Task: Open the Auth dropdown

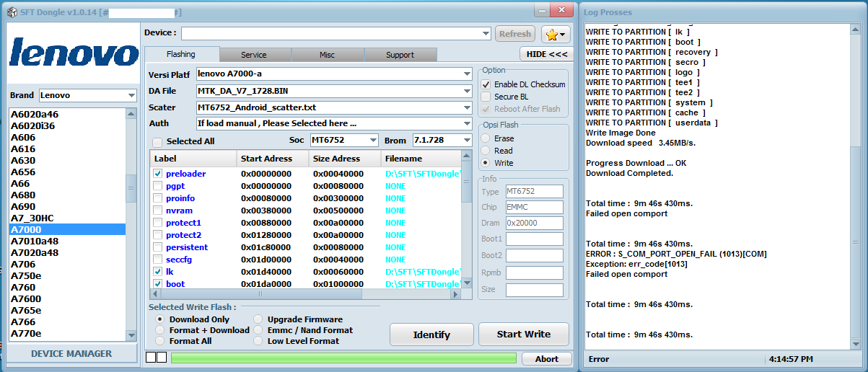Action: pyautogui.click(x=468, y=123)
